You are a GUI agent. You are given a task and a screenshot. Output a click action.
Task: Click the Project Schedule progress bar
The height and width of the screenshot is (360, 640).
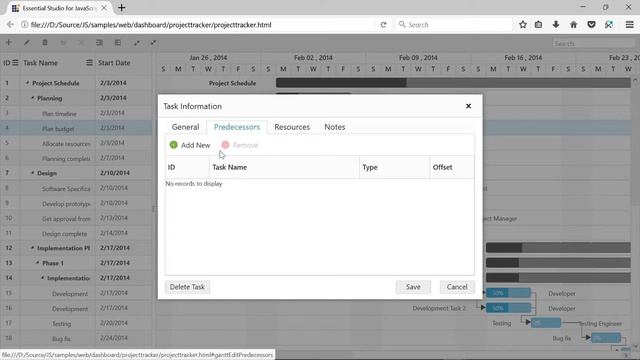[x=453, y=83]
